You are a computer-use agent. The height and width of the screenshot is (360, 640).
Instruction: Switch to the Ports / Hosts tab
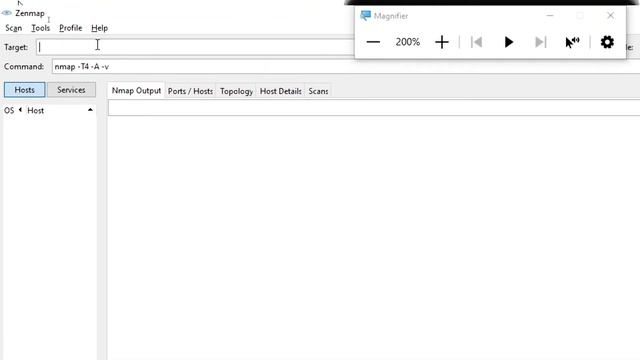(x=190, y=91)
